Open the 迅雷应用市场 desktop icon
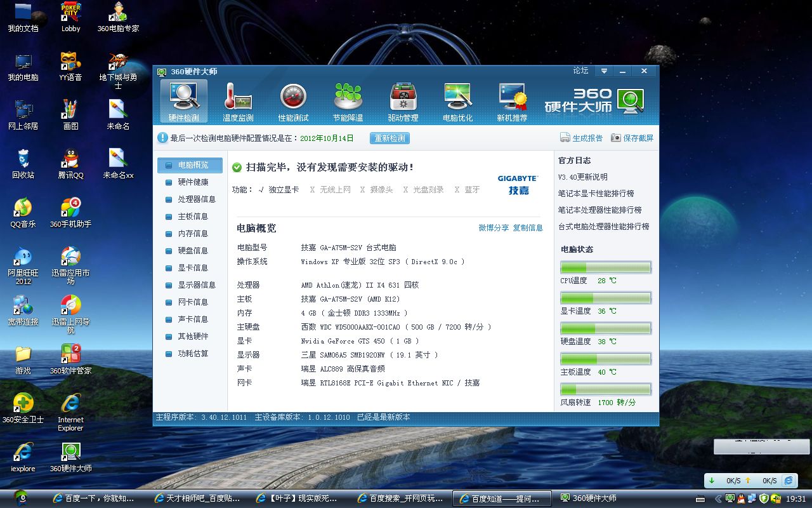812x508 pixels. tap(70, 265)
